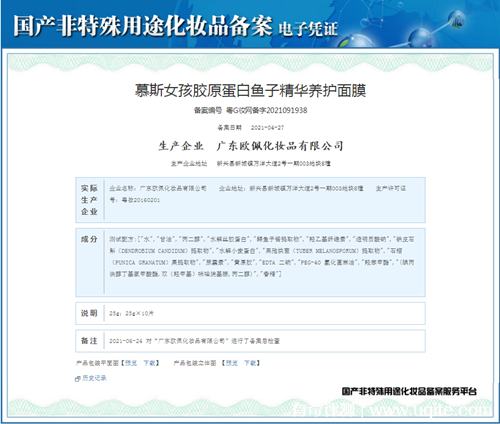Select the product name 慕斯女孩胶原蛋白鱼子精华养护面膜
The height and width of the screenshot is (424, 500).
point(250,91)
